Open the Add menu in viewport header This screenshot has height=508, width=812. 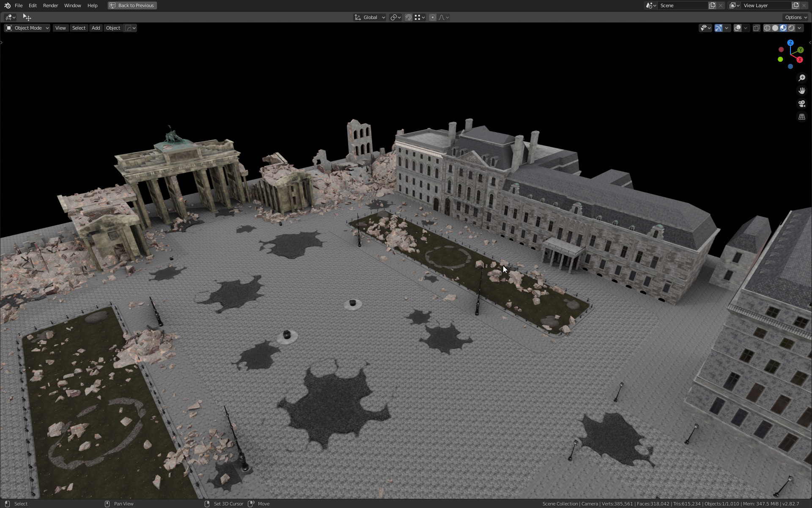point(96,28)
